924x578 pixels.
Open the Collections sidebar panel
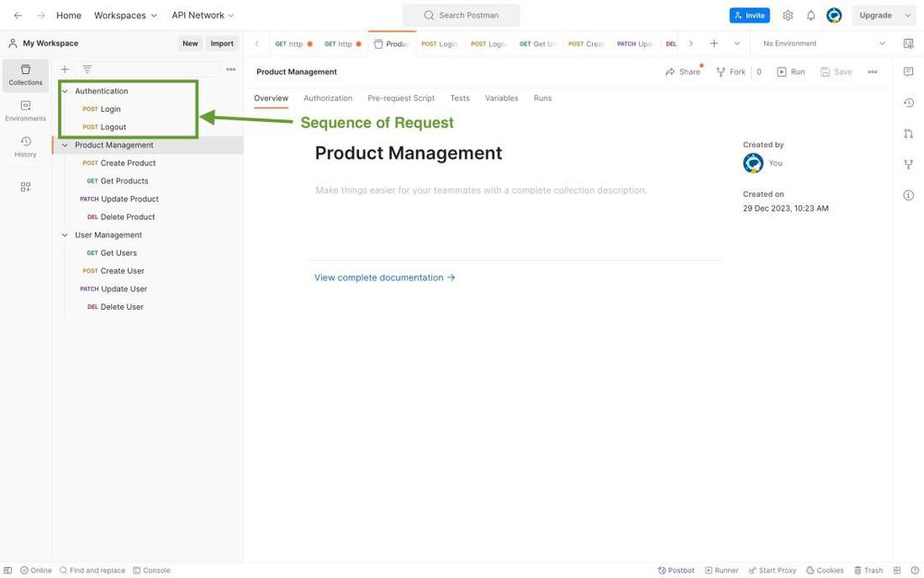[25, 75]
